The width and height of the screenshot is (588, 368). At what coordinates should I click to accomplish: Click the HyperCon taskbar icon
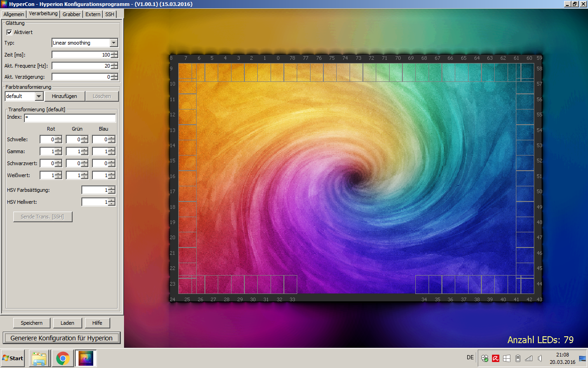tap(85, 358)
